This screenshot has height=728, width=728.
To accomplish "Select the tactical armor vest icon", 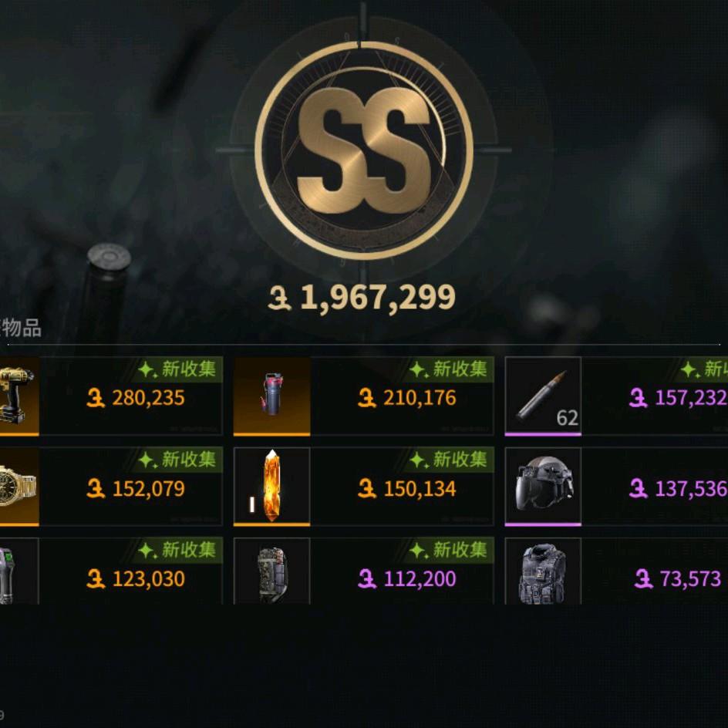I will [x=543, y=571].
